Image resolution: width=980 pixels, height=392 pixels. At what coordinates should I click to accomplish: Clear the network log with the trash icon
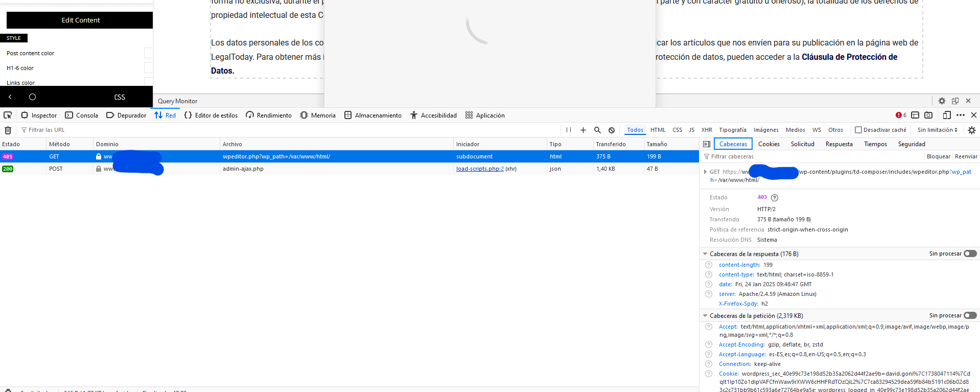tap(8, 130)
